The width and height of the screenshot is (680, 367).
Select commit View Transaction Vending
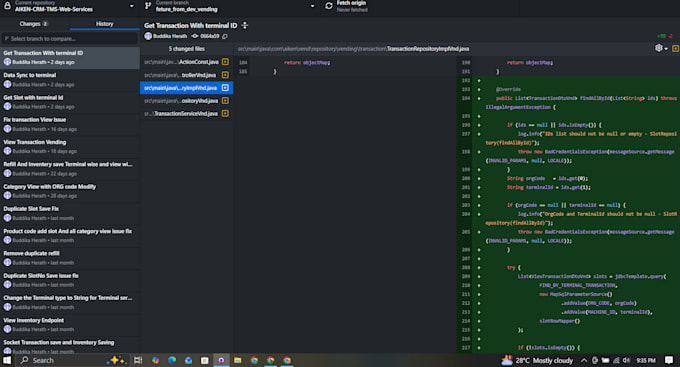[x=69, y=147]
